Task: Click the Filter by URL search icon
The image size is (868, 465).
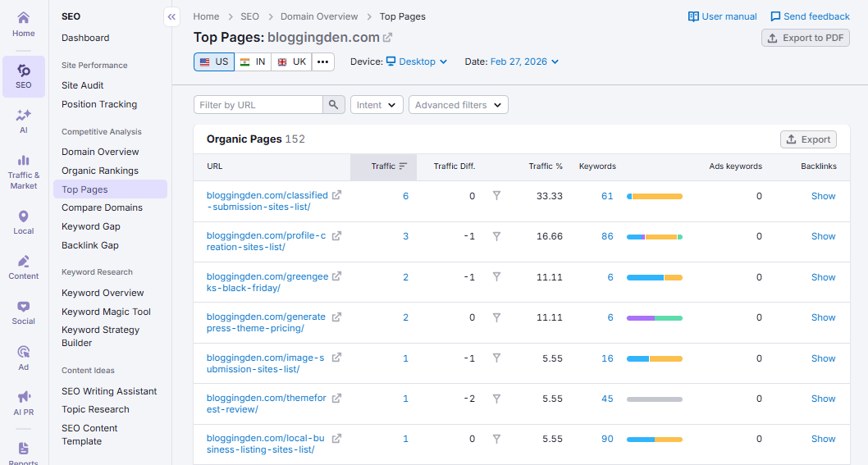Action: coord(334,105)
